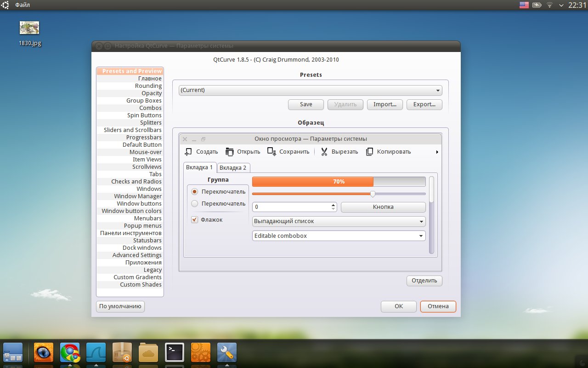This screenshot has height=368, width=588.
Task: Select Window Manager category
Action: coord(130,196)
